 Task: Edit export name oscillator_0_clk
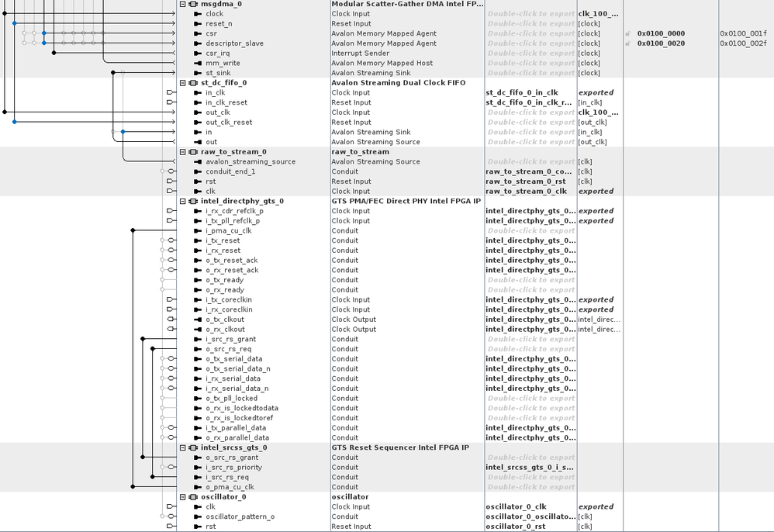[x=516, y=507]
